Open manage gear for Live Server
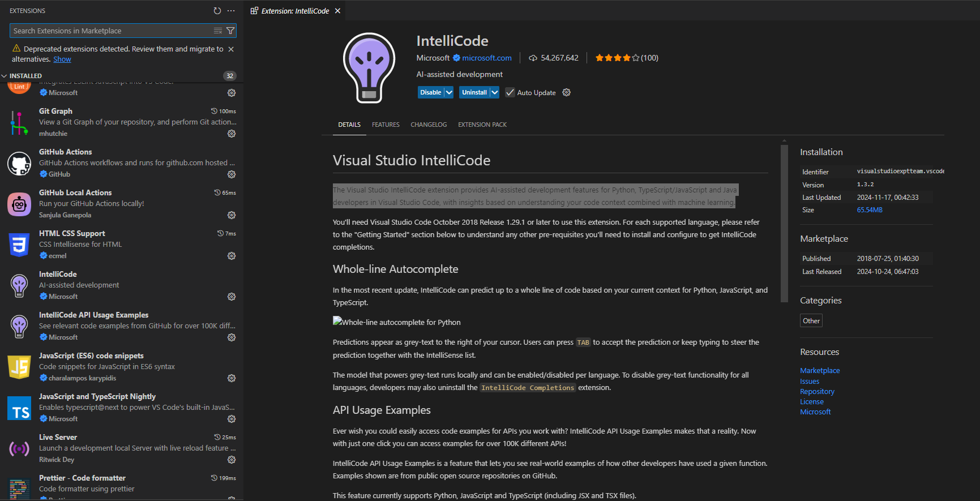This screenshot has height=501, width=980. pyautogui.click(x=232, y=460)
